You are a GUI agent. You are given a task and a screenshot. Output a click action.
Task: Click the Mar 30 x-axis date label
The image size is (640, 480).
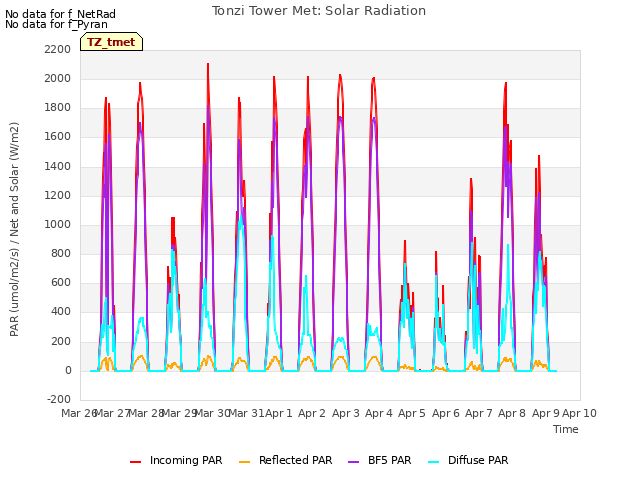213,413
